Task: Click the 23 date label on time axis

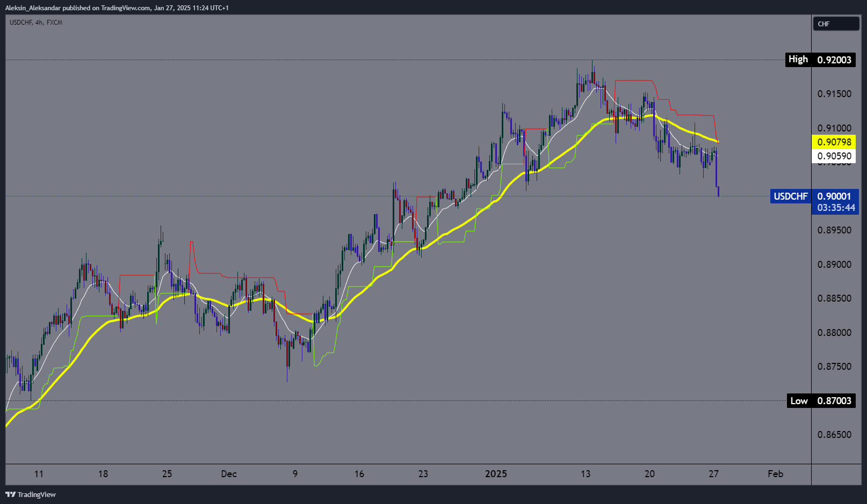Action: [423, 474]
